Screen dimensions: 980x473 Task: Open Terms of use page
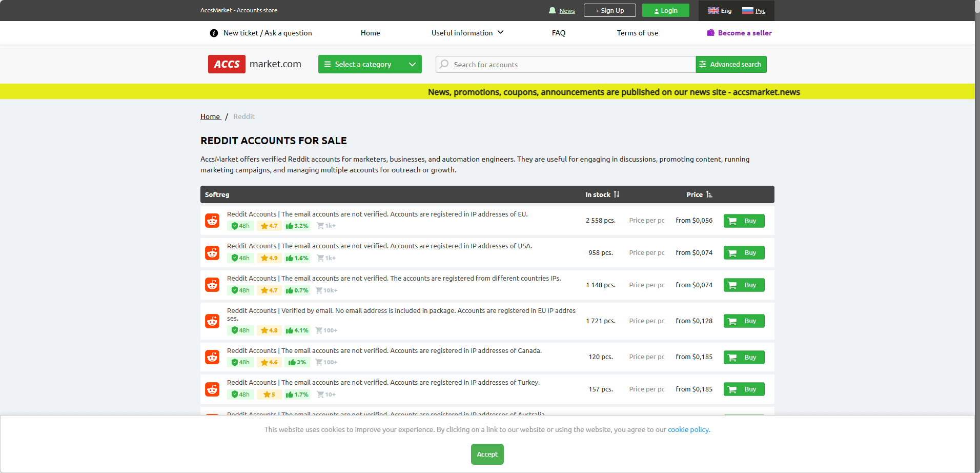(638, 33)
